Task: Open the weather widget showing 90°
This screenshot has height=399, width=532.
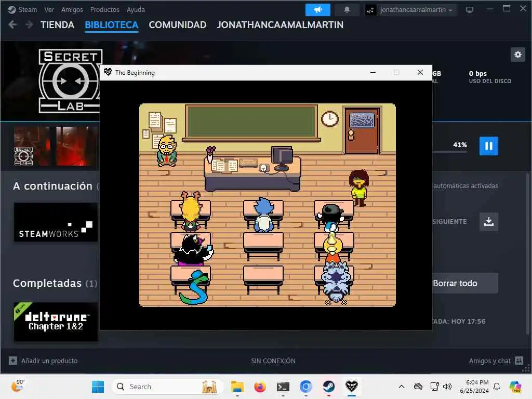Action: click(x=18, y=386)
